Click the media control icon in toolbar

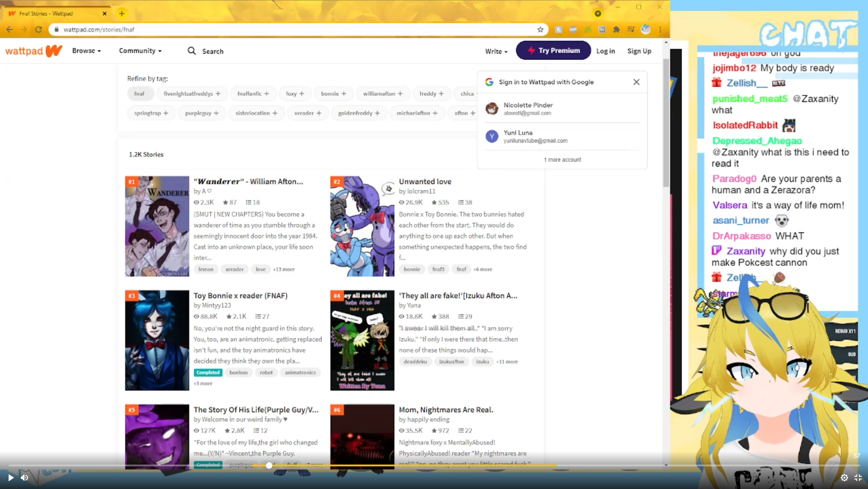(x=631, y=29)
